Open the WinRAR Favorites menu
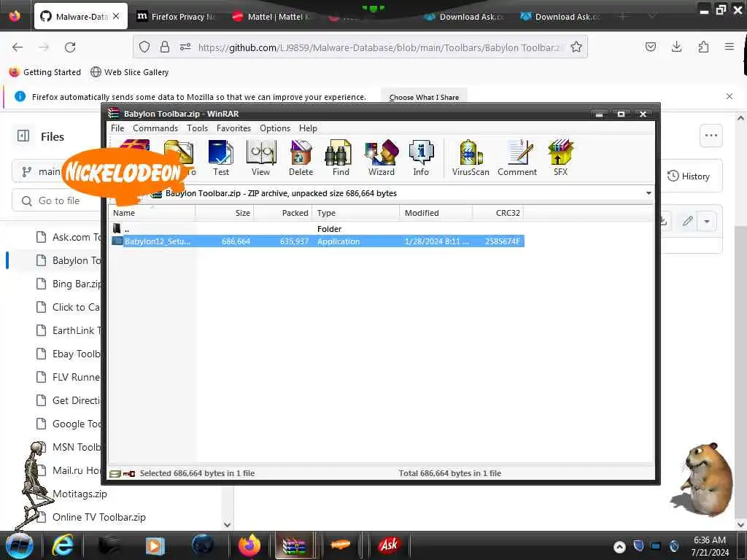 click(x=233, y=128)
